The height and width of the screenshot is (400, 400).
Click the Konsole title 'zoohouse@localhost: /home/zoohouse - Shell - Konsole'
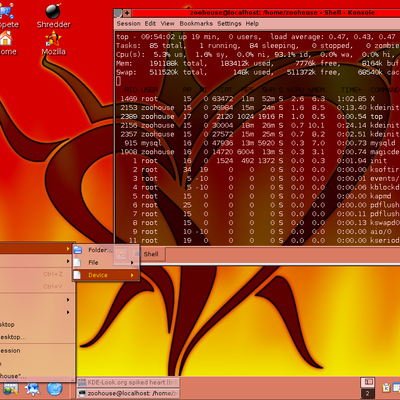[282, 13]
